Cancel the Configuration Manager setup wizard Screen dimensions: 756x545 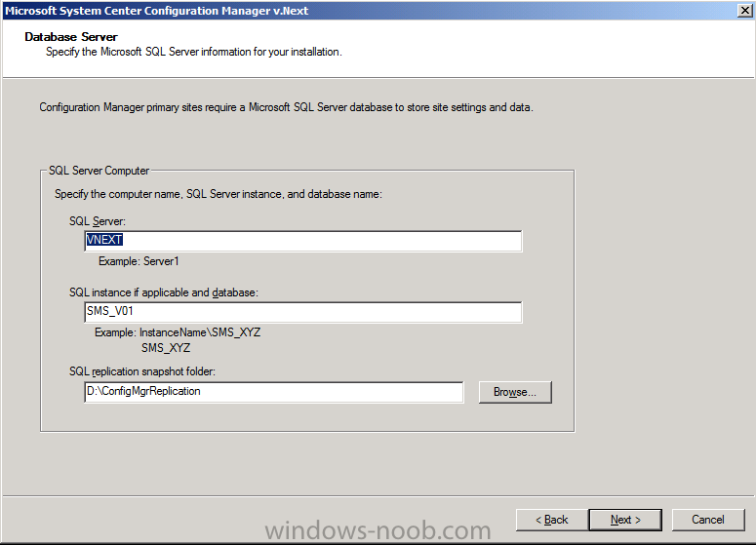(x=708, y=520)
